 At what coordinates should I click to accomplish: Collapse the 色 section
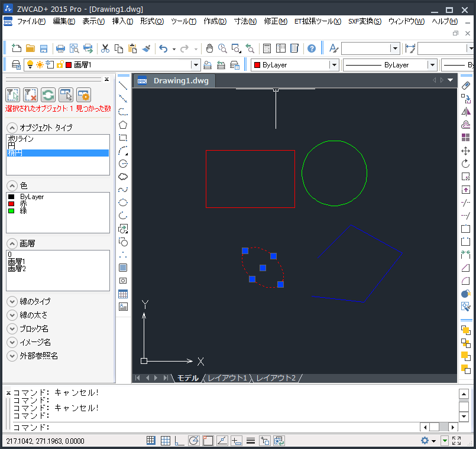coord(12,186)
